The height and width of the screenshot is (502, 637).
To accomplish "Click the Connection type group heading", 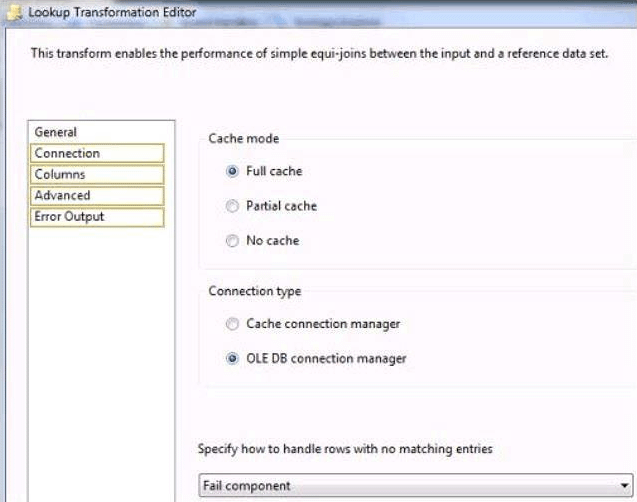I will click(x=254, y=291).
